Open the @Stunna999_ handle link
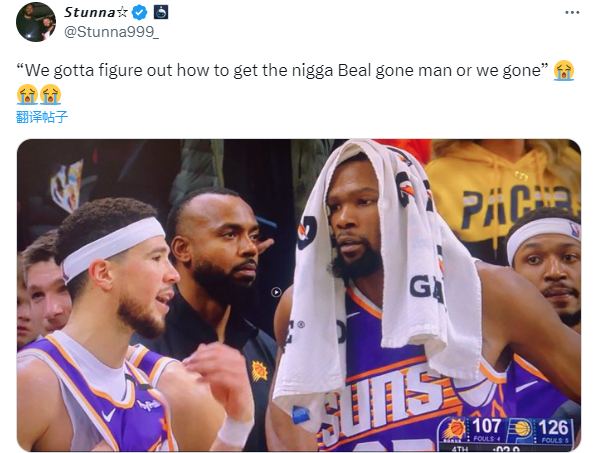 [x=111, y=32]
